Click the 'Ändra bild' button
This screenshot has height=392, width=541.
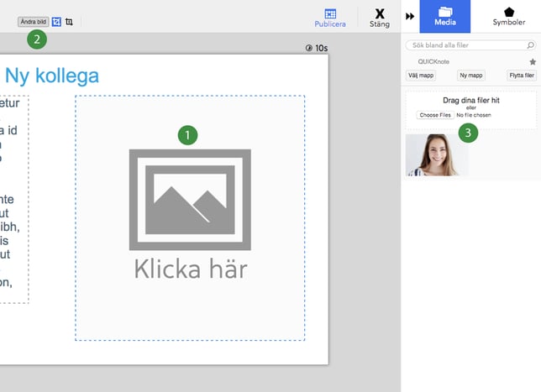pyautogui.click(x=33, y=22)
